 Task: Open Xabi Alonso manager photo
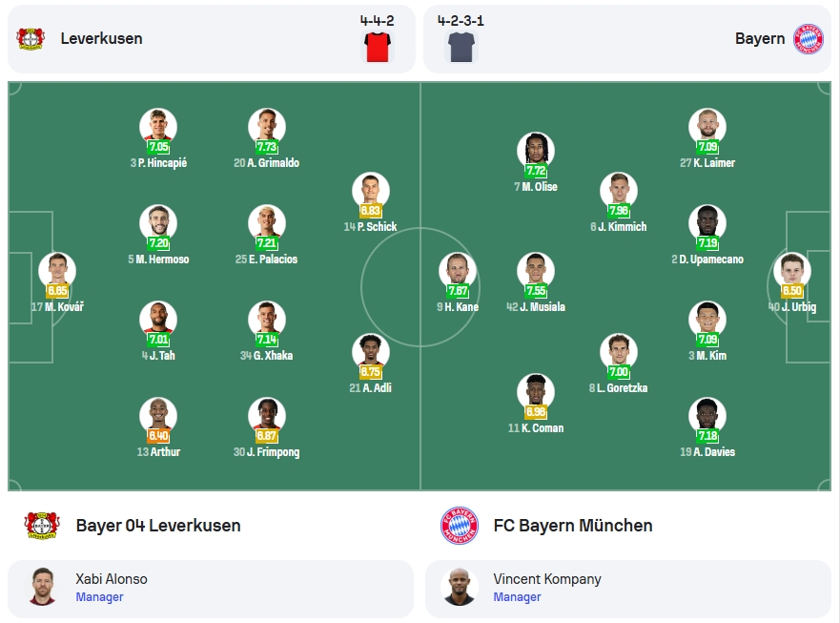point(43,587)
